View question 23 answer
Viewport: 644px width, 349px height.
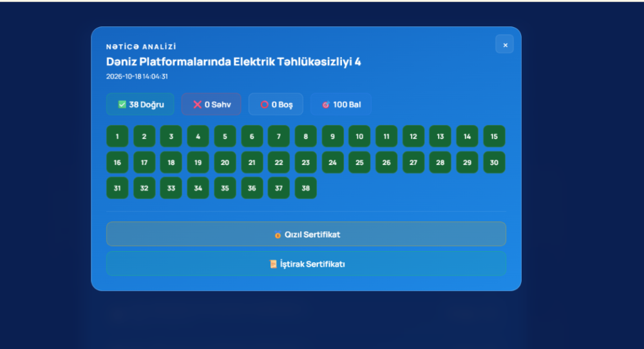[305, 163]
